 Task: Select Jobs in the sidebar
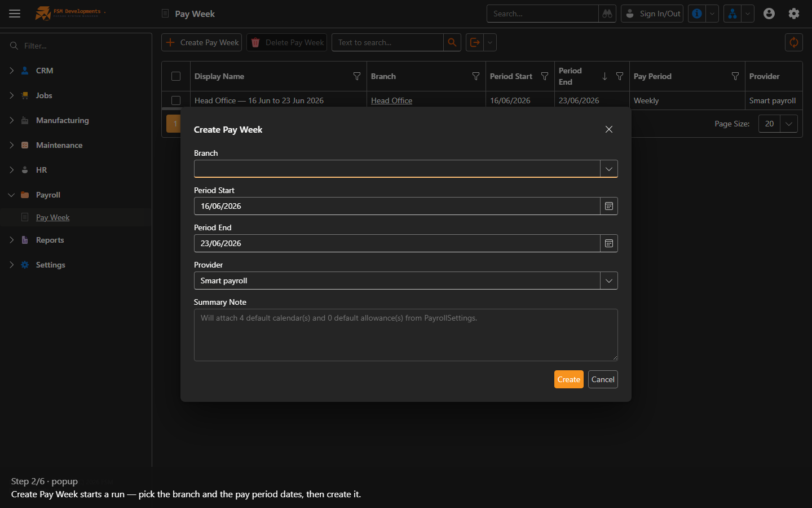pos(44,95)
